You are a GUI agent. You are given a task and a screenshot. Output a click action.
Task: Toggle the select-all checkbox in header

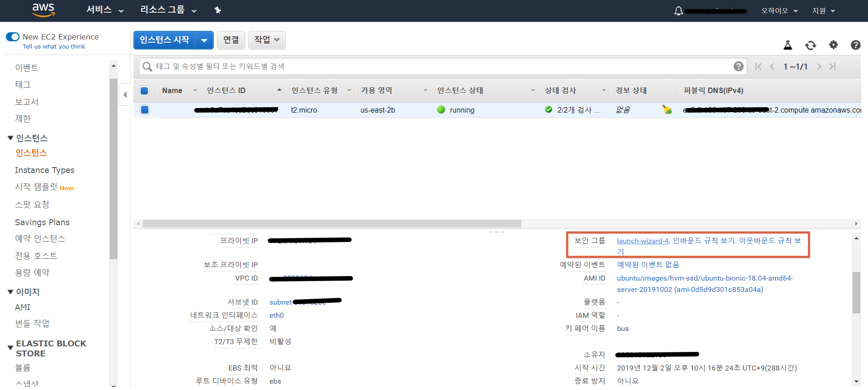click(144, 90)
